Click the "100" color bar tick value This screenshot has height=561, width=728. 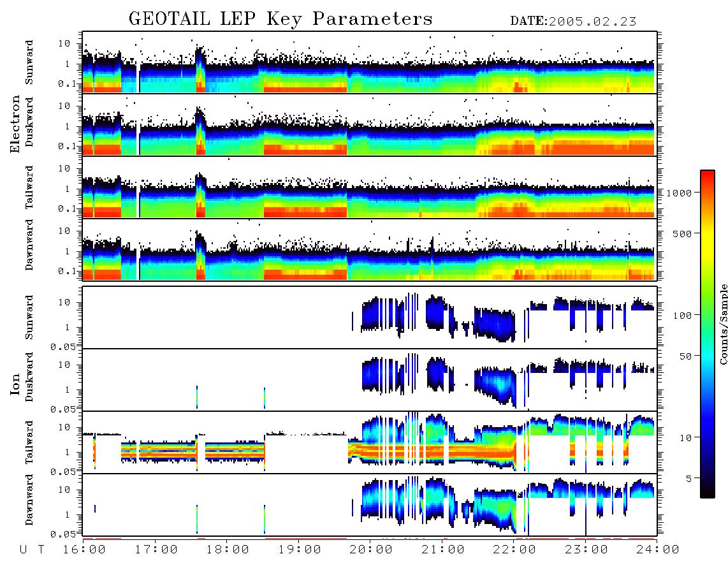[x=683, y=316]
